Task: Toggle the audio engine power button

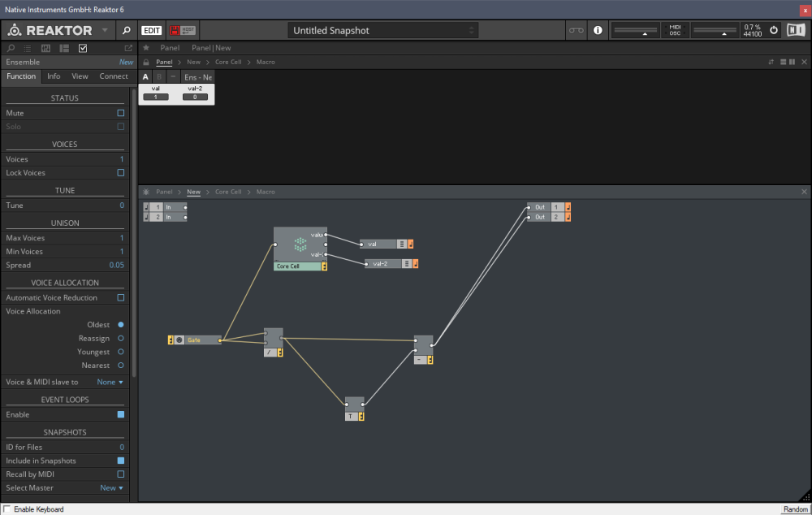Action: [x=773, y=30]
